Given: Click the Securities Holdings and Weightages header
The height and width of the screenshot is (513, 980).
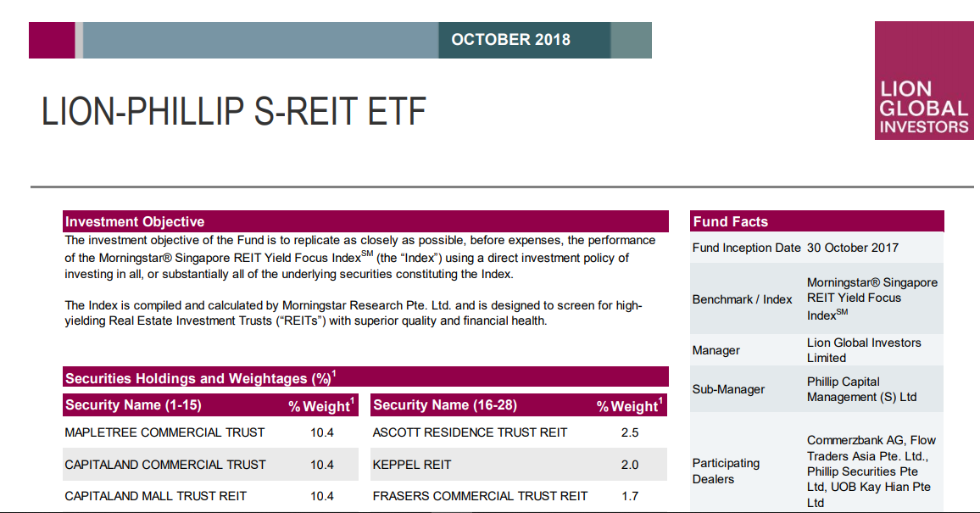Looking at the screenshot, I should pos(200,378).
